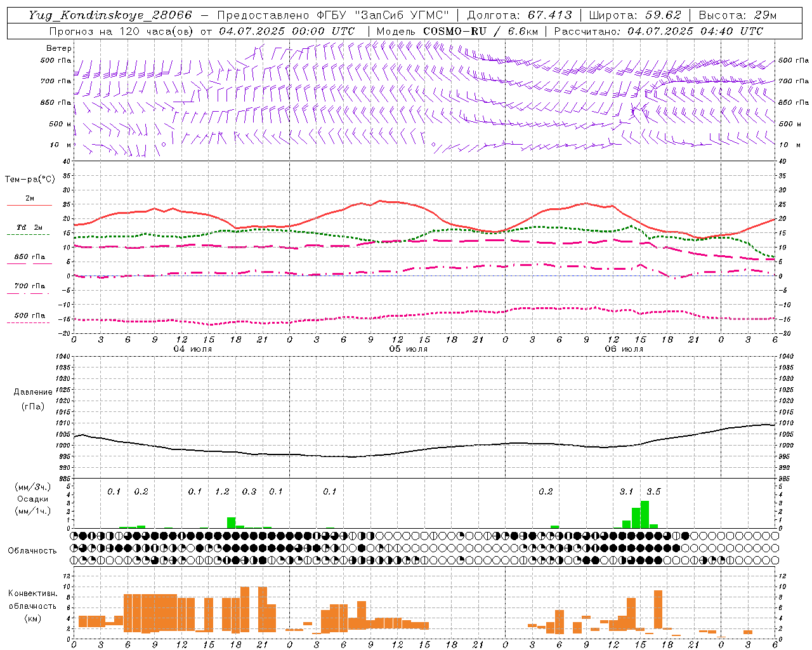The image size is (812, 650).
Task: Click the latitude value Широта: 59.62
Action: tap(635, 15)
